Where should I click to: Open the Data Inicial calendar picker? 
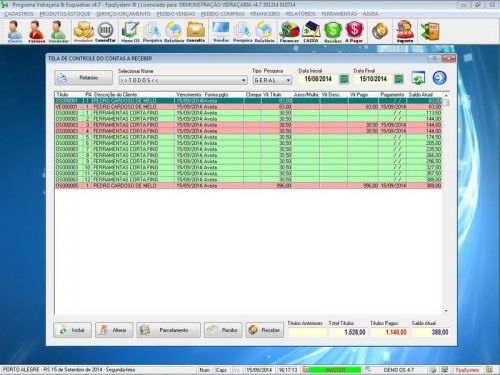(x=344, y=79)
